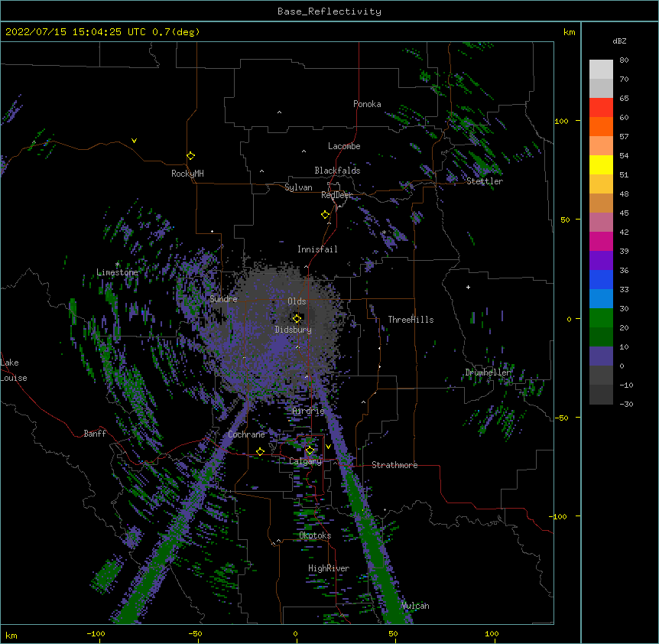
Task: Click the light gray 70-80 dBZ legend swatch
Action: [x=601, y=70]
